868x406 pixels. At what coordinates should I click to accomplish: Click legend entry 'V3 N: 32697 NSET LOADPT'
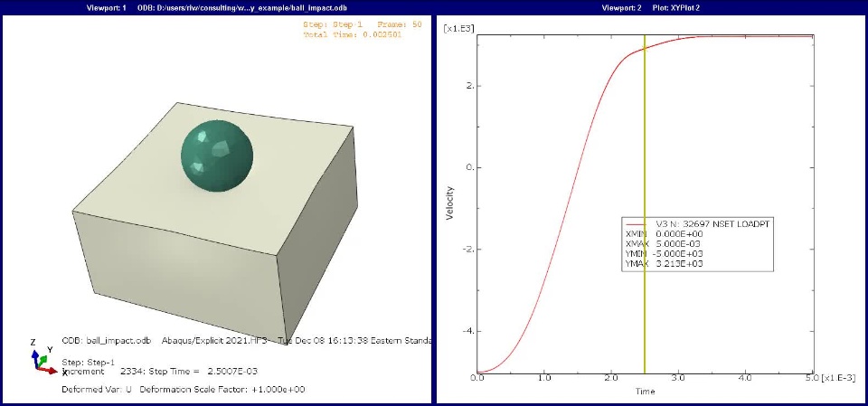pyautogui.click(x=698, y=223)
